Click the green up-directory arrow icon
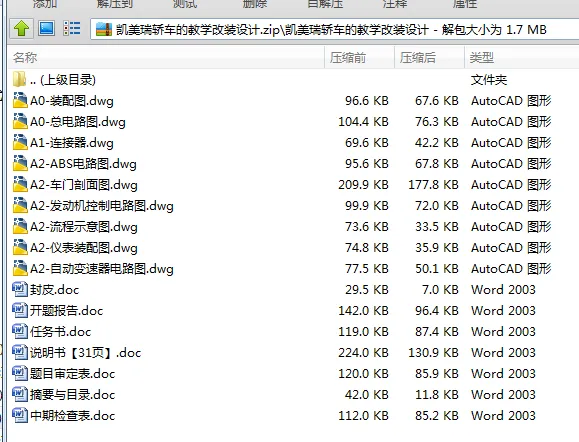 coord(21,28)
